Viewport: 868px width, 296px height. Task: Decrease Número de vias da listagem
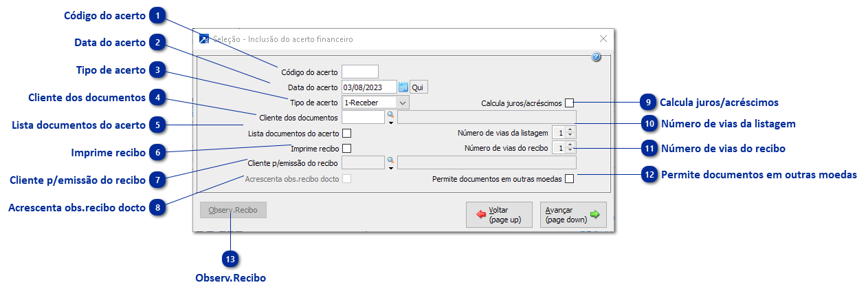570,136
